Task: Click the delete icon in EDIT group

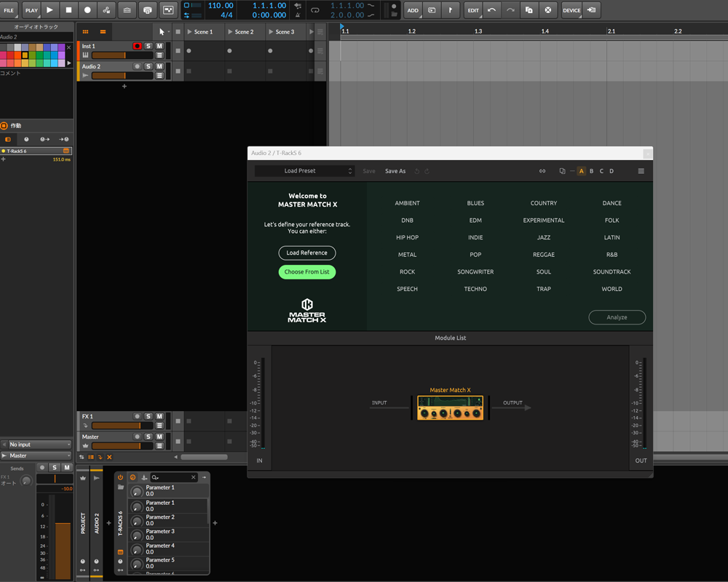Action: [x=548, y=9]
